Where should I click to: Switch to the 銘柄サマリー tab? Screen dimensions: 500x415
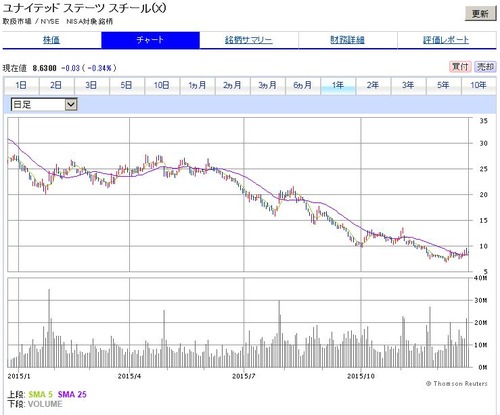tap(249, 40)
